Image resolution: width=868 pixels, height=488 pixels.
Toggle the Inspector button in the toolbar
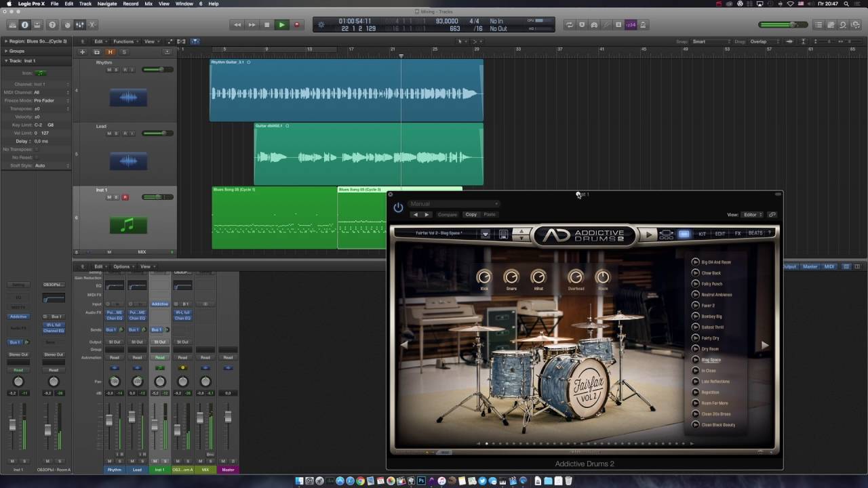tap(25, 25)
